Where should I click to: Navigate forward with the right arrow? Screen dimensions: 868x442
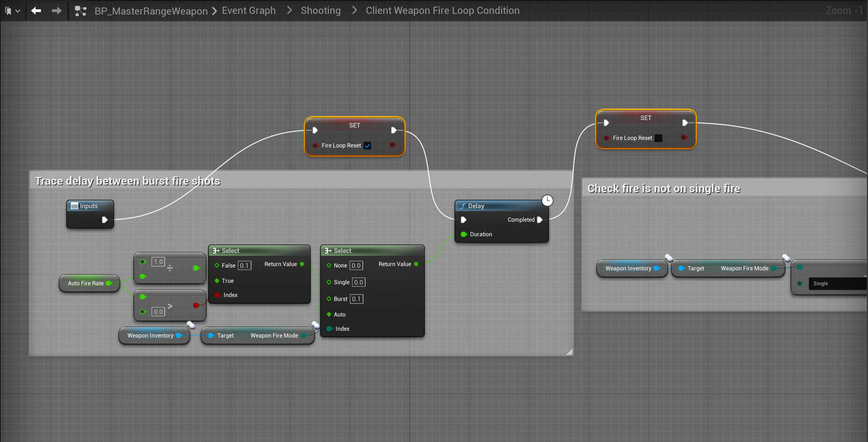click(57, 11)
